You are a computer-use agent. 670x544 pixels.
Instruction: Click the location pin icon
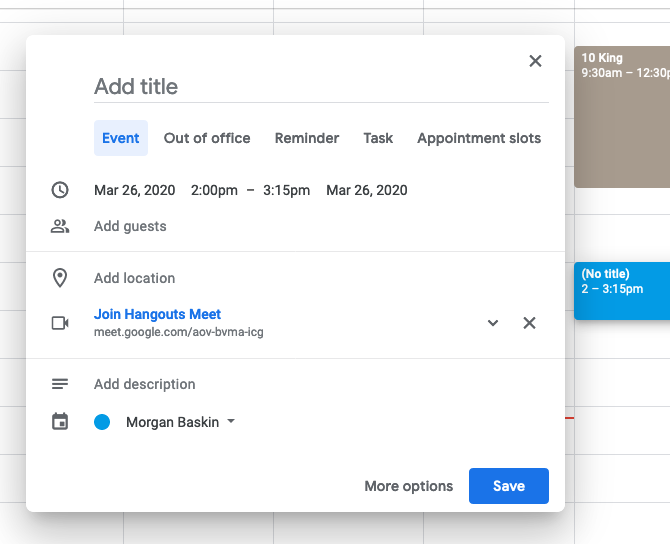(x=60, y=278)
